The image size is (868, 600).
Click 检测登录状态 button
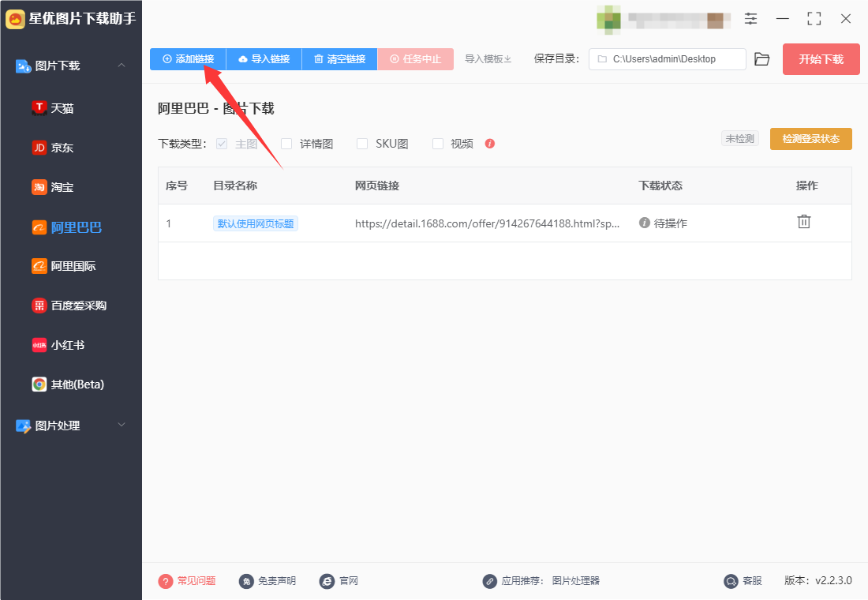click(x=811, y=138)
